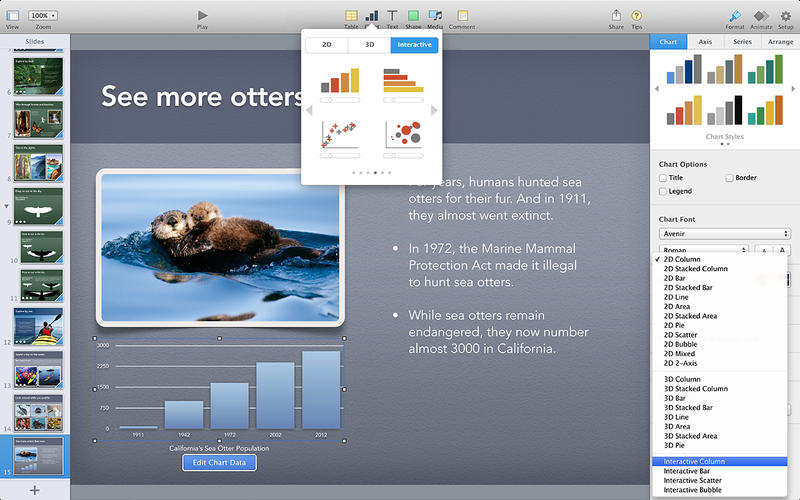This screenshot has width=800, height=500.
Task: Switch to the Series inspector tab
Action: 742,42
